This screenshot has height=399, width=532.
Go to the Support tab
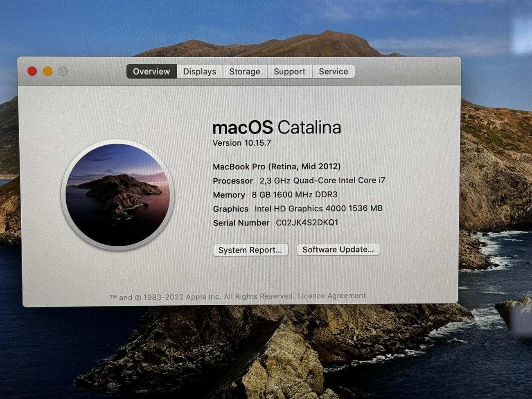click(x=289, y=72)
